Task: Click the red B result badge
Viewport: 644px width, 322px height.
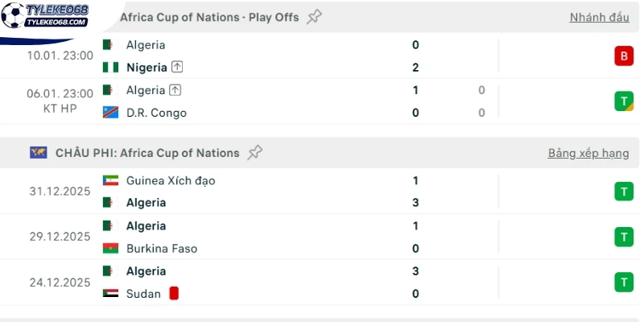Action: click(624, 56)
